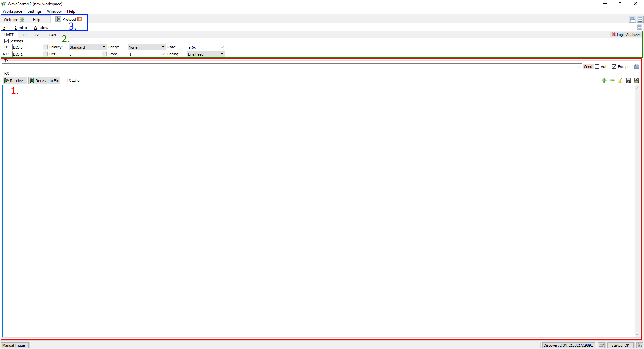Click the tile windows icon at top right
Screen dimensions: 644x349
(640, 19)
